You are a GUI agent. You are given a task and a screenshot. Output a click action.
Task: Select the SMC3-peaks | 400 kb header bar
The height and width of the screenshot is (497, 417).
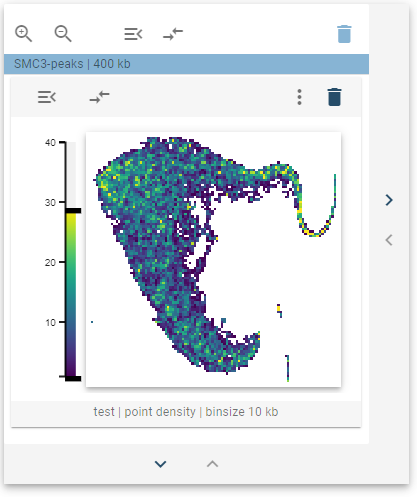186,64
